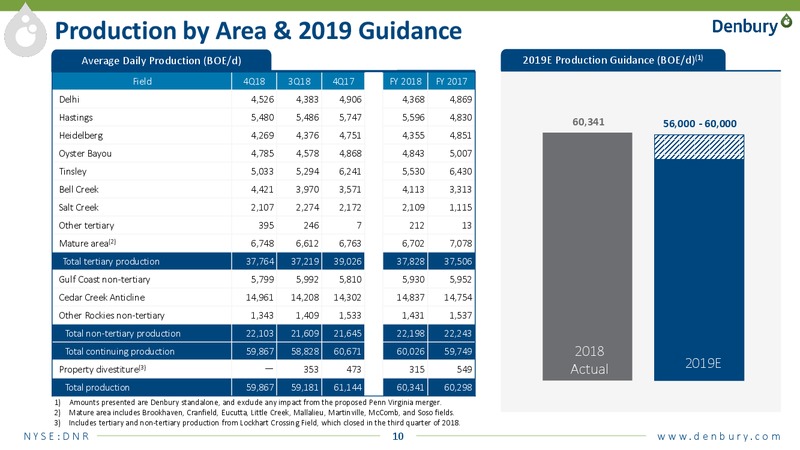Viewport: 800px width, 450px height.
Task: Select the 'Other Rockies non-tertiary' row label
Action: (111, 315)
